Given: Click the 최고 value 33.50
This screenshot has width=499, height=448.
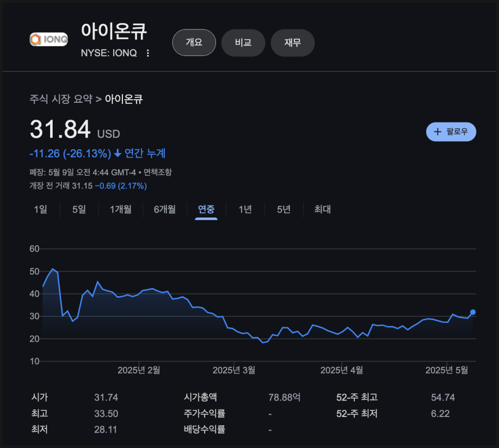Looking at the screenshot, I should 106,413.
